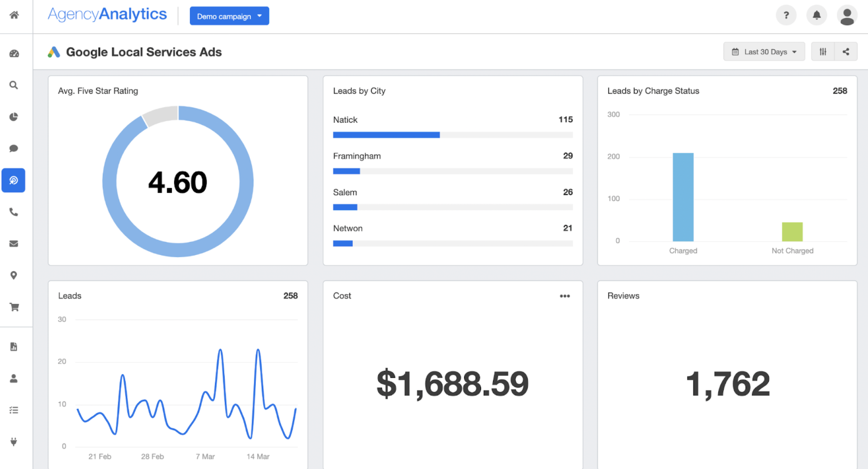This screenshot has height=469, width=868.
Task: Click the Leads by City heading
Action: point(359,91)
